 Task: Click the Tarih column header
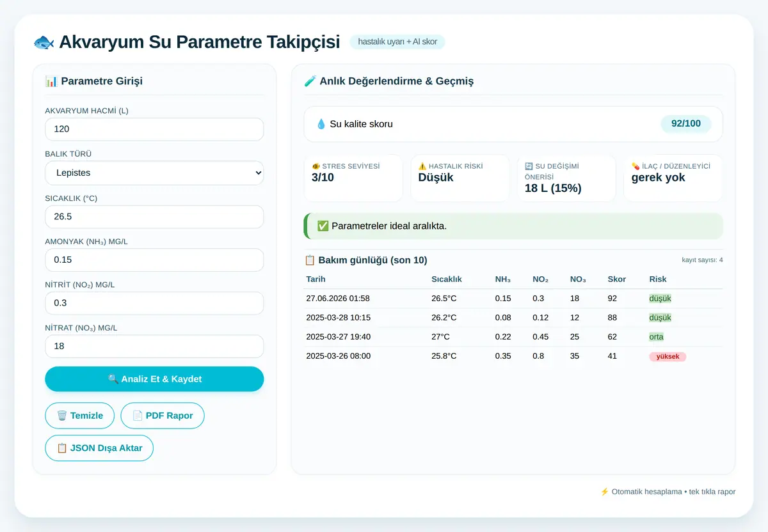316,279
